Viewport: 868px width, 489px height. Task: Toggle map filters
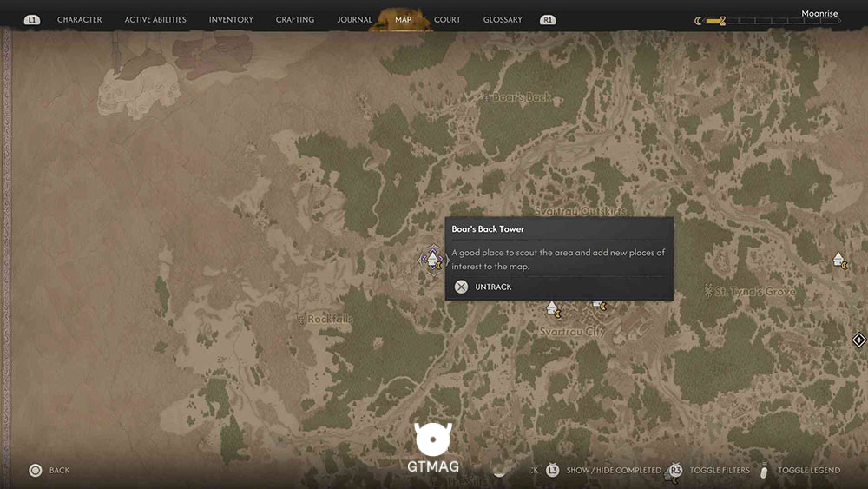[x=720, y=470]
